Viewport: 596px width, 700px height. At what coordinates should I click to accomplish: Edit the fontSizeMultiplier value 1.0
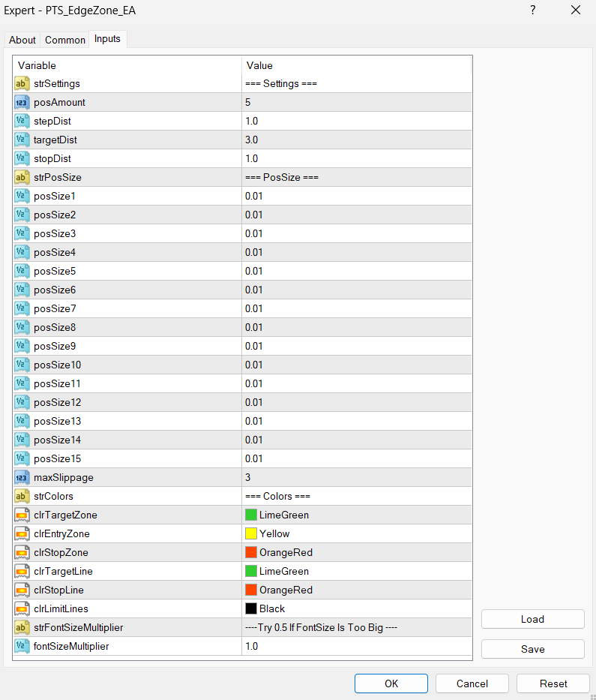click(x=356, y=646)
